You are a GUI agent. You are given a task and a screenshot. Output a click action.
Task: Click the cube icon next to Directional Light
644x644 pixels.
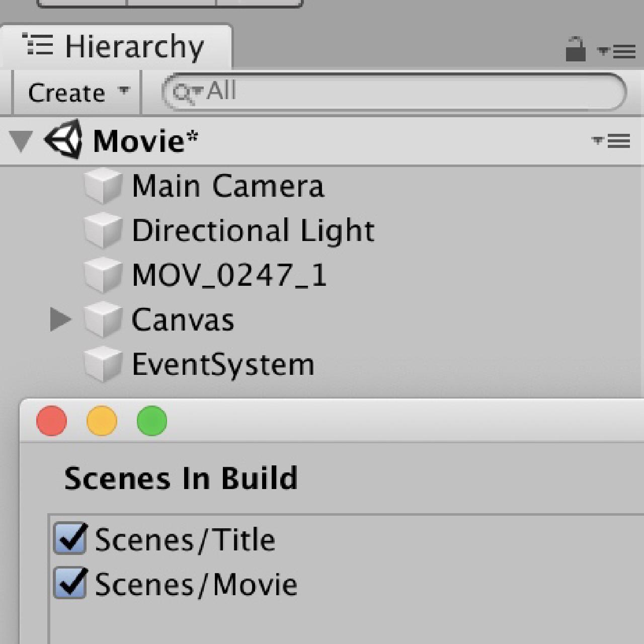pyautogui.click(x=103, y=230)
